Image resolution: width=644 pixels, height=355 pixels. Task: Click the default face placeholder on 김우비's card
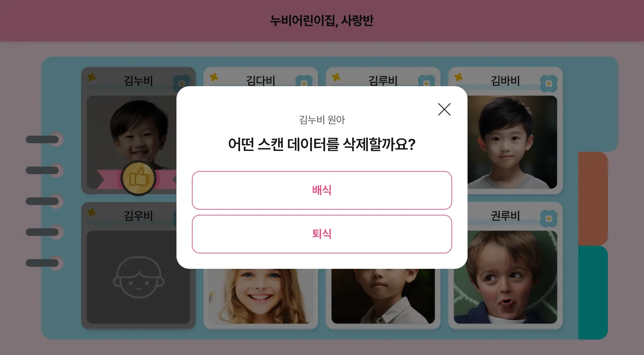point(138,277)
